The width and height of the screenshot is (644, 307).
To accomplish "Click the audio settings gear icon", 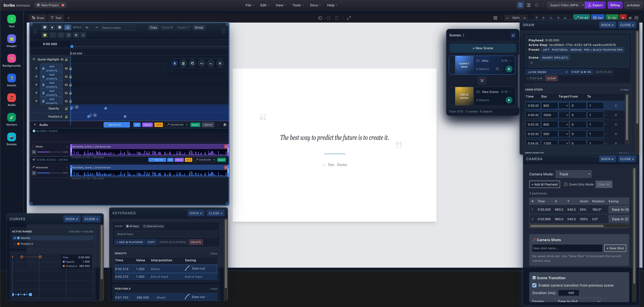I will point(225,125).
